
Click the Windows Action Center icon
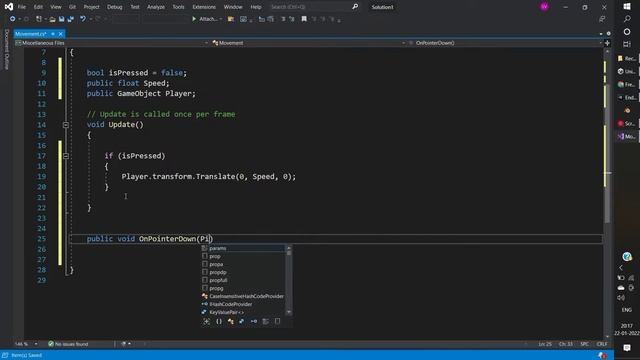point(627,348)
